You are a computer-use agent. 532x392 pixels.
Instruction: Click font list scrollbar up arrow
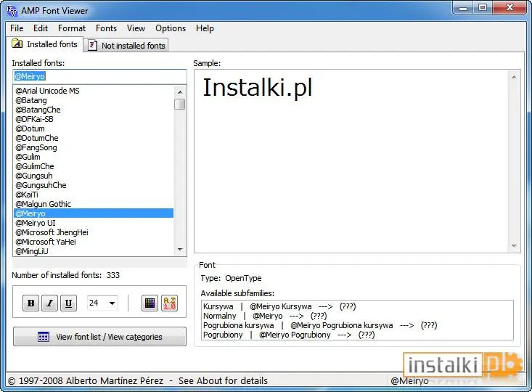[180, 92]
